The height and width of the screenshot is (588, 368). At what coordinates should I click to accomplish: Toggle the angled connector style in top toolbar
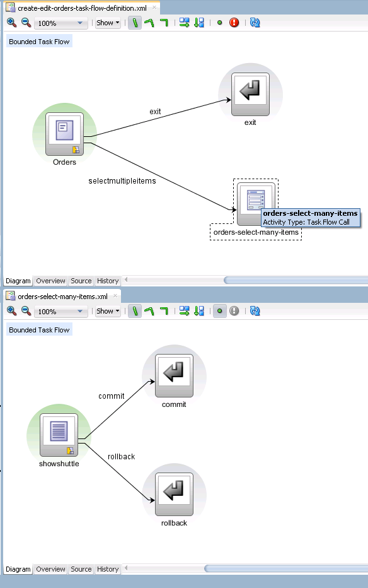click(149, 23)
